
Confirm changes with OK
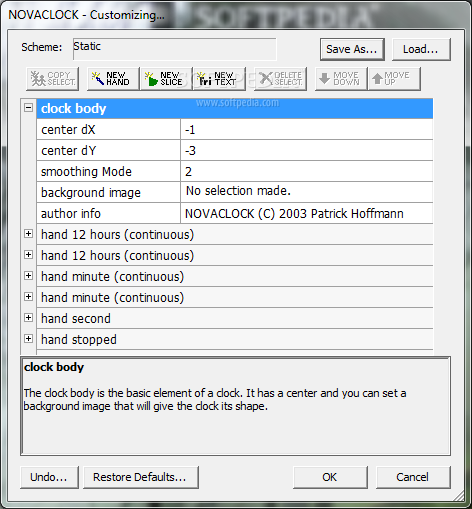[330, 477]
